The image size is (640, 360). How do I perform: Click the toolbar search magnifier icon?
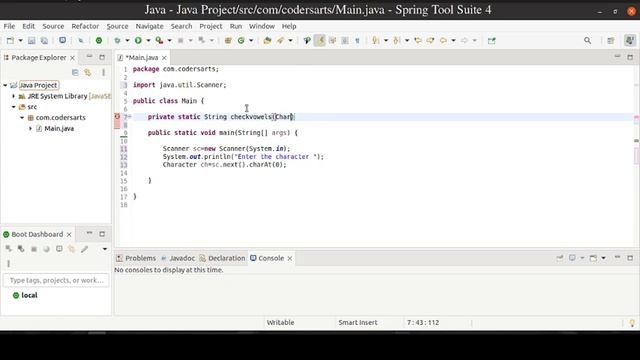[587, 40]
